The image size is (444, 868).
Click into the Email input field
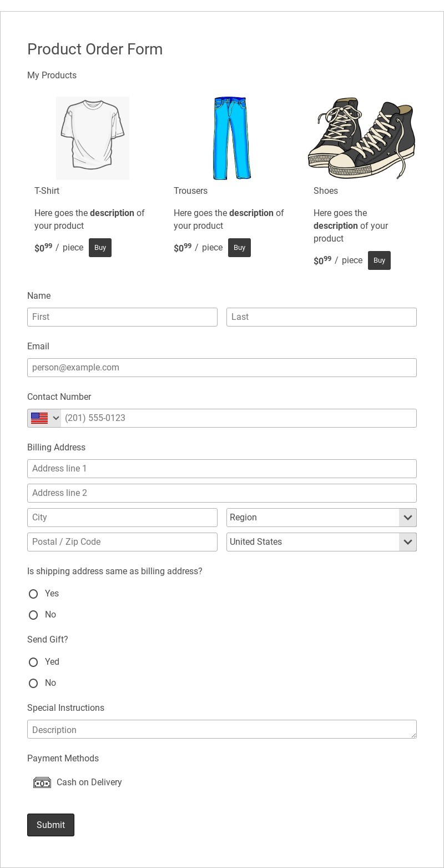[x=222, y=368]
